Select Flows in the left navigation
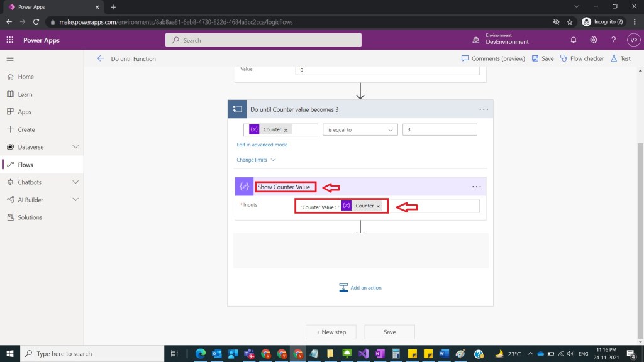The image size is (644, 362). point(25,165)
